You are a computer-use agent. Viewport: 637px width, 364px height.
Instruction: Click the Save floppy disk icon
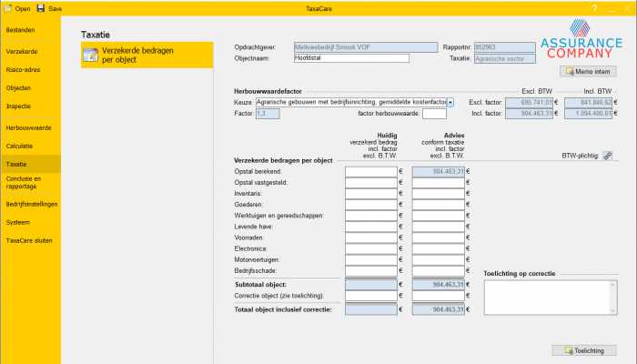41,8
